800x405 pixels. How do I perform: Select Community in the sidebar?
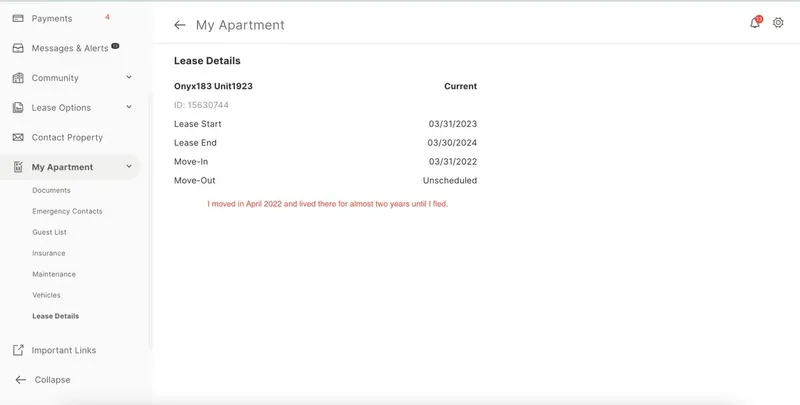(x=55, y=78)
